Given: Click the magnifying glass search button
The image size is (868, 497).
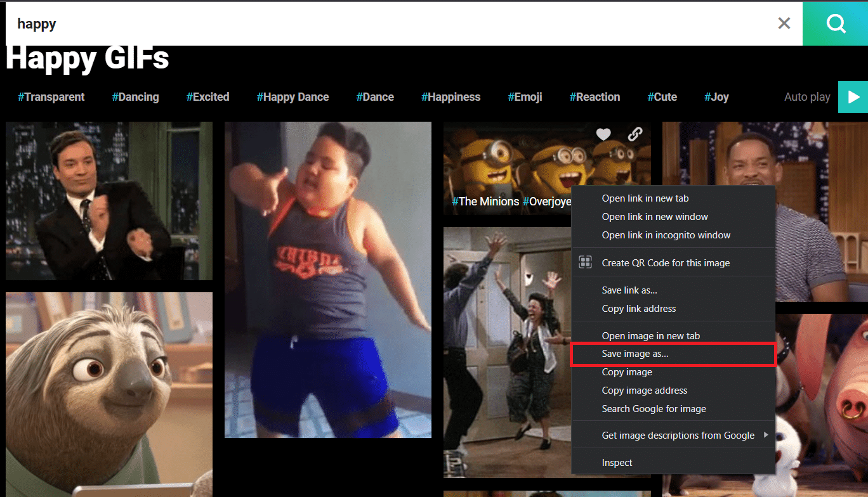Looking at the screenshot, I should 836,24.
